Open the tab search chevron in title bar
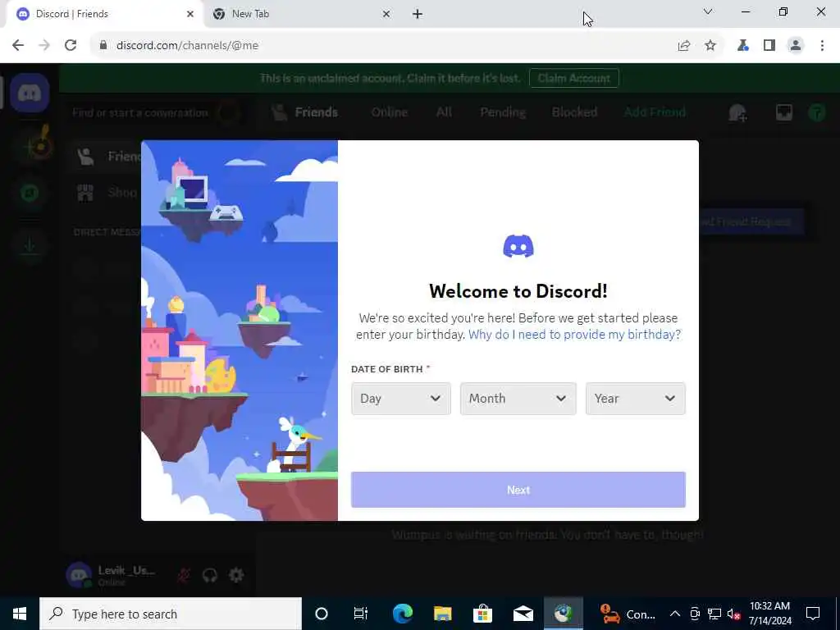 (x=708, y=11)
